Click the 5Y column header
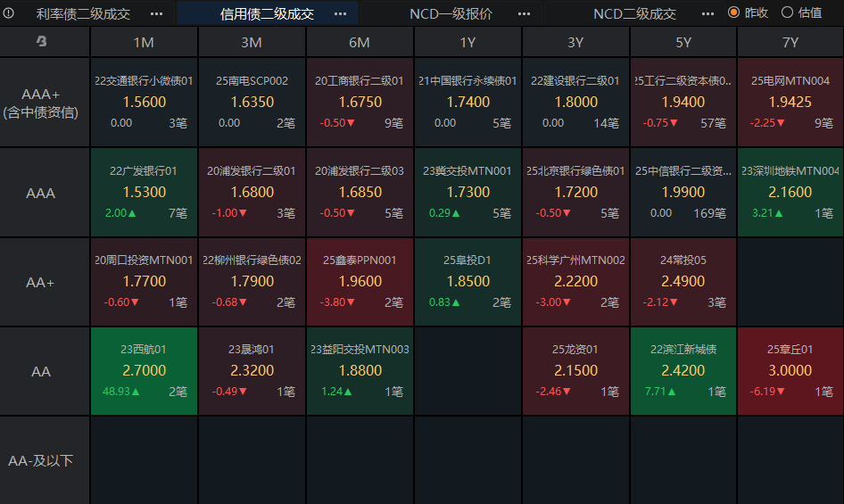 (683, 42)
